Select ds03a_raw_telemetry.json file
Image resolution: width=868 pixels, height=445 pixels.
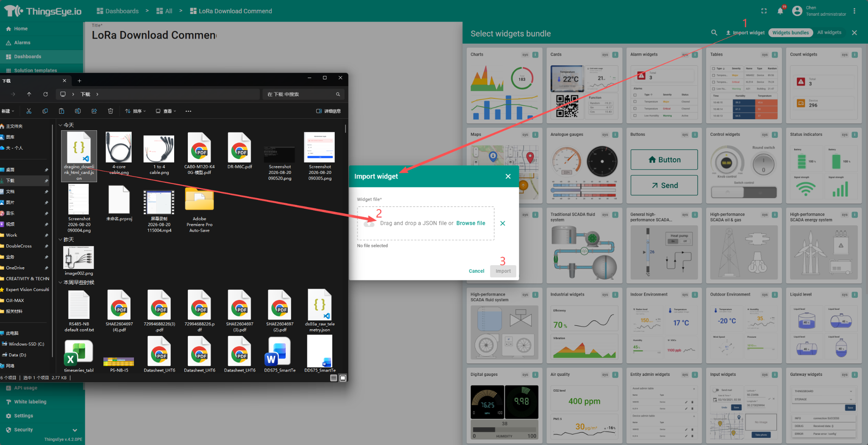point(320,311)
